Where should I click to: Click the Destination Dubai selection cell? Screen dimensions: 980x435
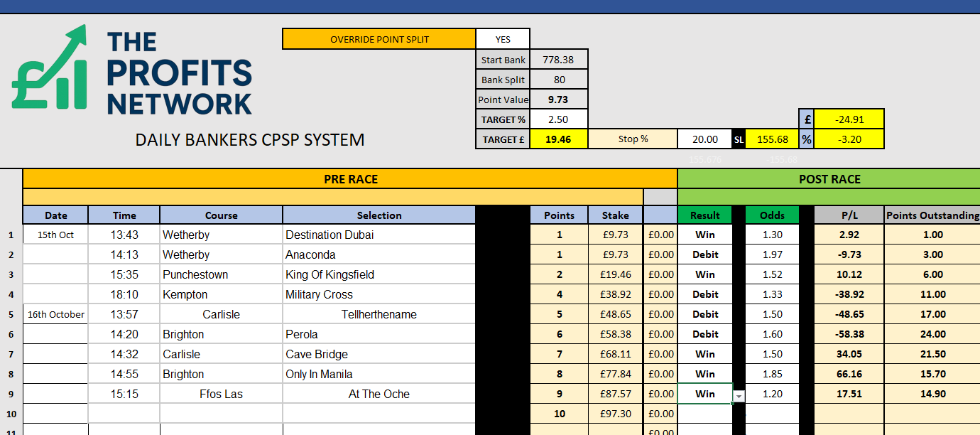[379, 235]
